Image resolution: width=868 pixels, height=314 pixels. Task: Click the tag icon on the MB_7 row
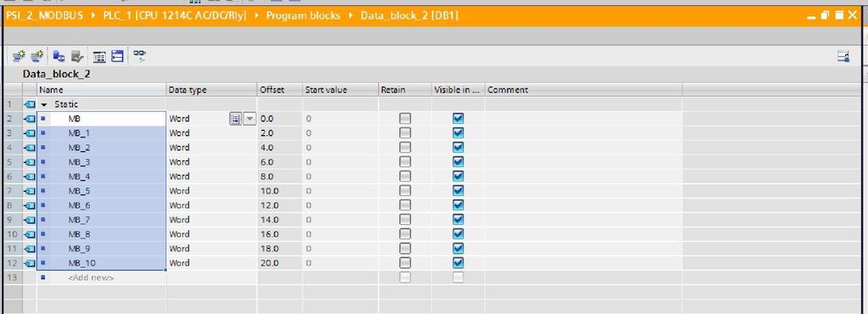(30, 220)
